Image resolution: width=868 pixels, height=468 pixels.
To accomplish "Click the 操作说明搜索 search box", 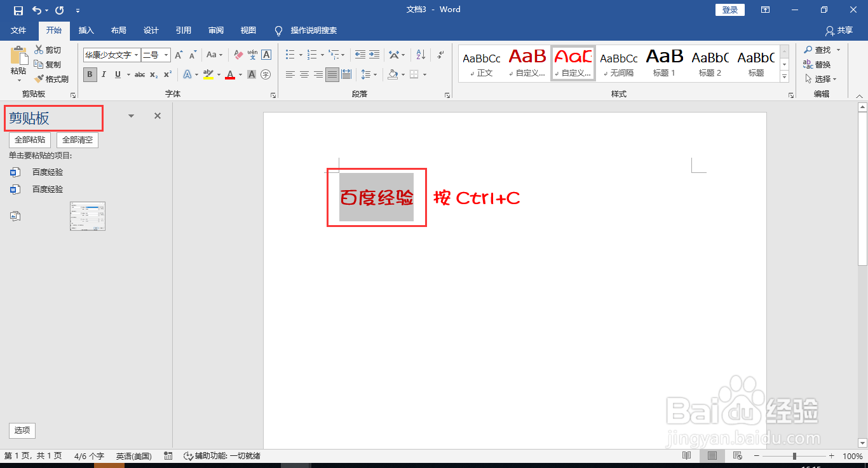I will (314, 31).
